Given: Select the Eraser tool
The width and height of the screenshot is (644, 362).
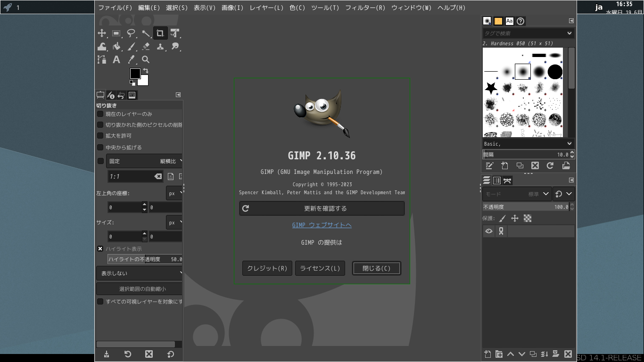Looking at the screenshot, I should 146,46.
